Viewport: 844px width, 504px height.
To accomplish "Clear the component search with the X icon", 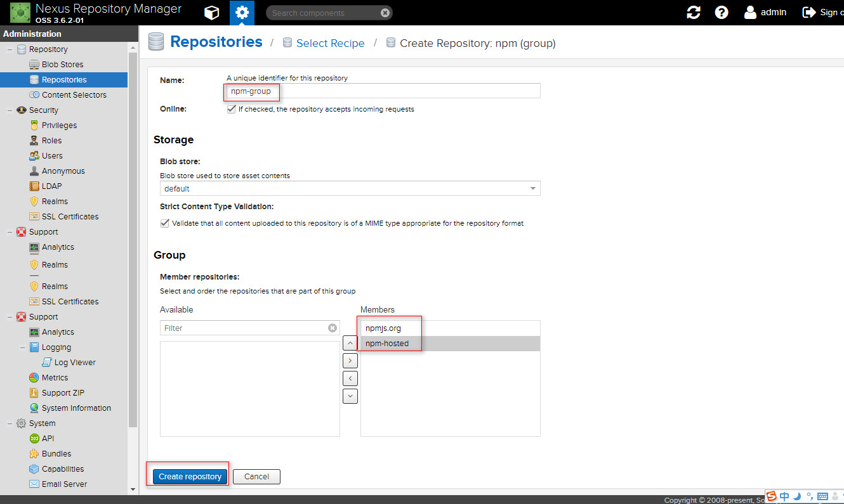I will (x=385, y=13).
